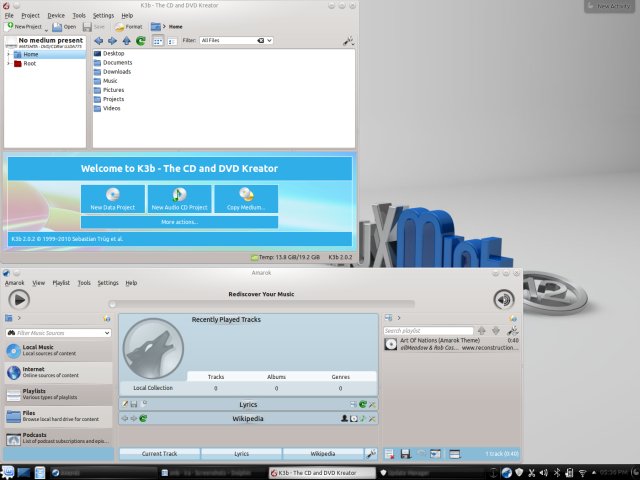Open K3b File menu

coord(9,16)
